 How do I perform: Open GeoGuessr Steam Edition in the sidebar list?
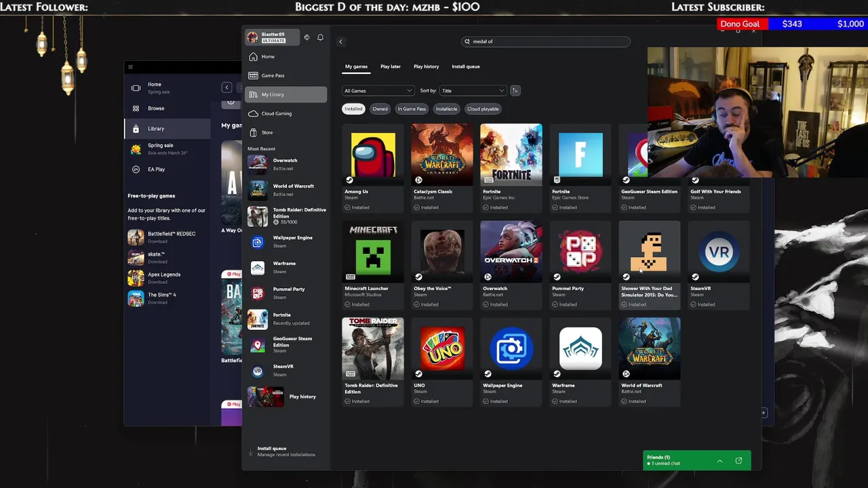pos(286,344)
